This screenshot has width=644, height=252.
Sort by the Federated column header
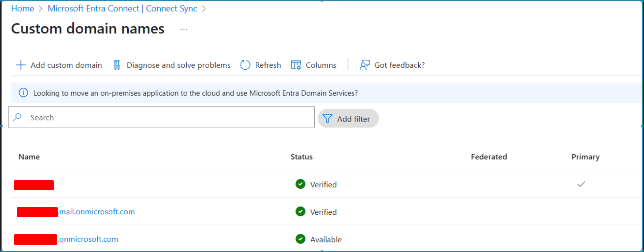[x=489, y=157]
